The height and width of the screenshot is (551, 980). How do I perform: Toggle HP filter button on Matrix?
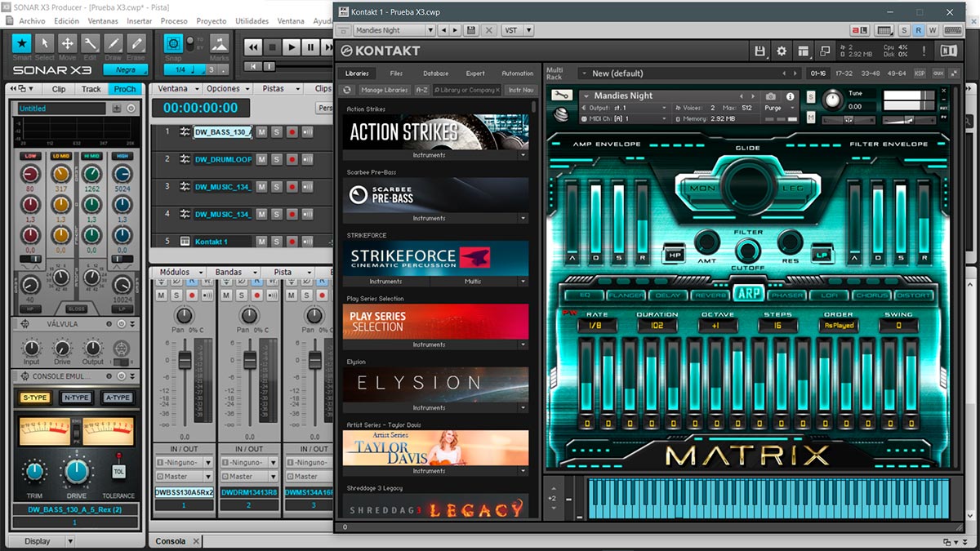(675, 255)
